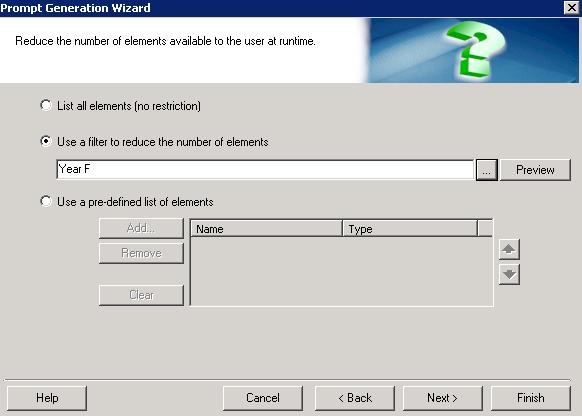
Task: Click Finish to complete the wizard
Action: tap(531, 398)
